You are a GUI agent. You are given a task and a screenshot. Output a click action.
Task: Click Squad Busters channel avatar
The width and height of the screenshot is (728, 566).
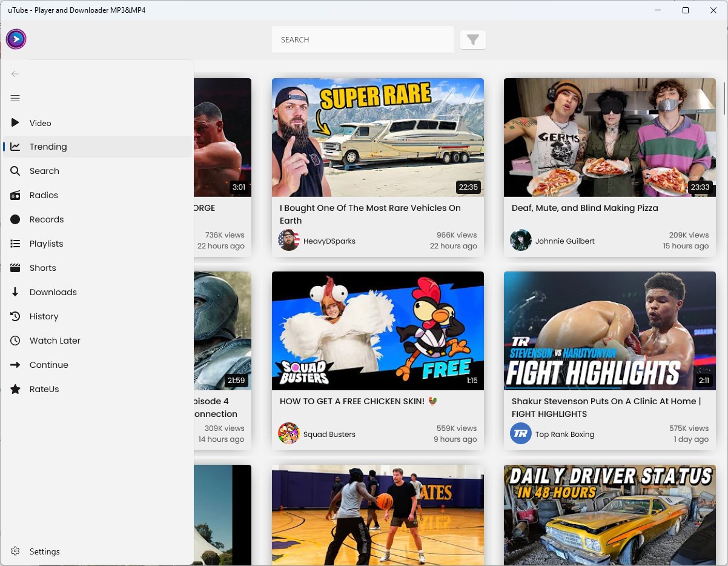pos(289,433)
